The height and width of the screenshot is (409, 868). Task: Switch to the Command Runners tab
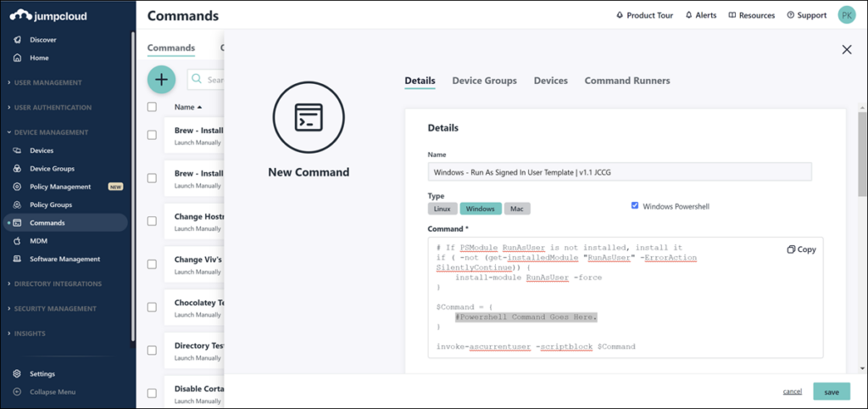[626, 81]
